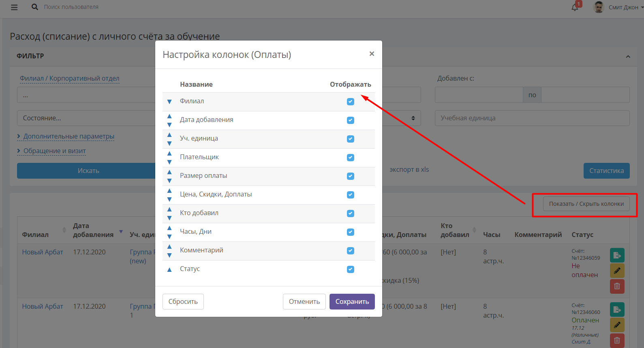Open Смит Джон user menu
This screenshot has height=348, width=644.
[618, 7]
